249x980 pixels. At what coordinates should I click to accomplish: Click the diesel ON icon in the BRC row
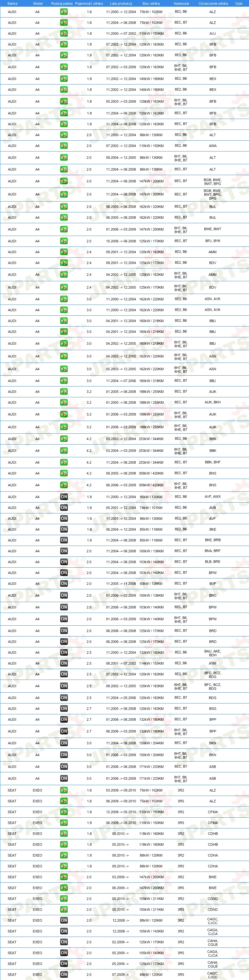pyautogui.click(x=64, y=595)
